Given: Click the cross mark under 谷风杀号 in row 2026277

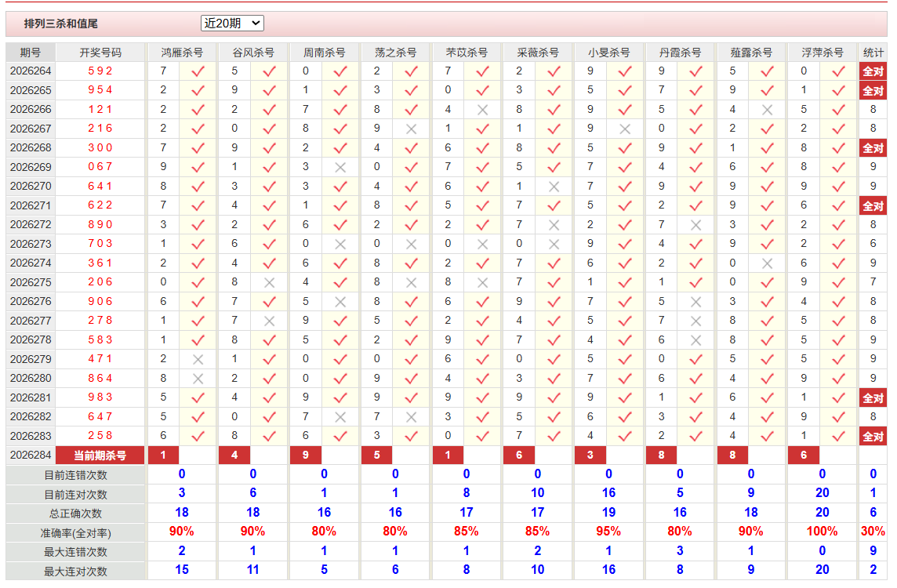Looking at the screenshot, I should 270,321.
